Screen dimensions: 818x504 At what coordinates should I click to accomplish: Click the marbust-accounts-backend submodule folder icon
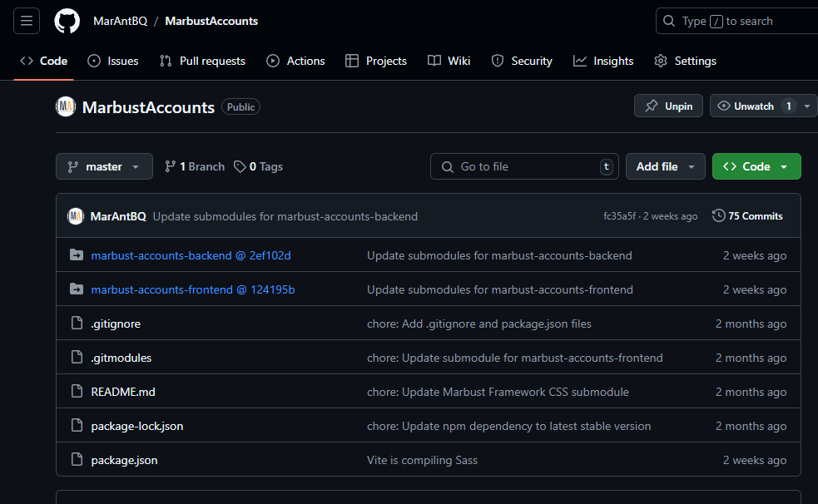[x=77, y=255]
